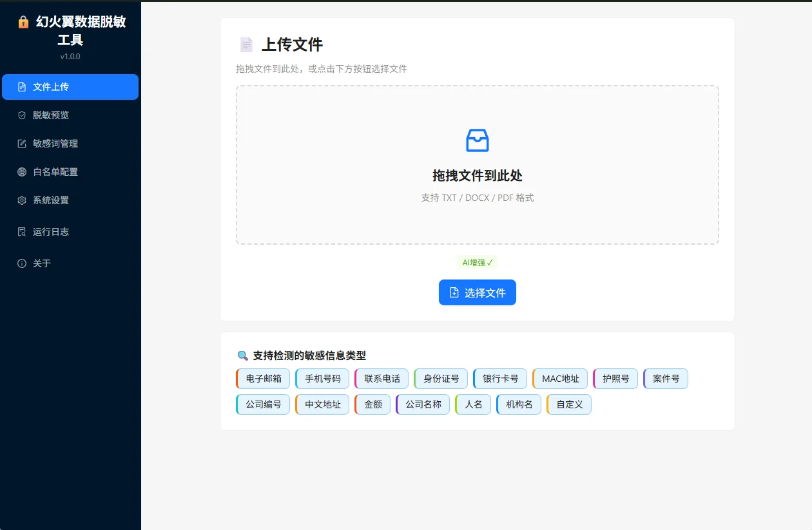812x530 pixels.
Task: Open 系统设置 from the sidebar
Action: click(70, 200)
